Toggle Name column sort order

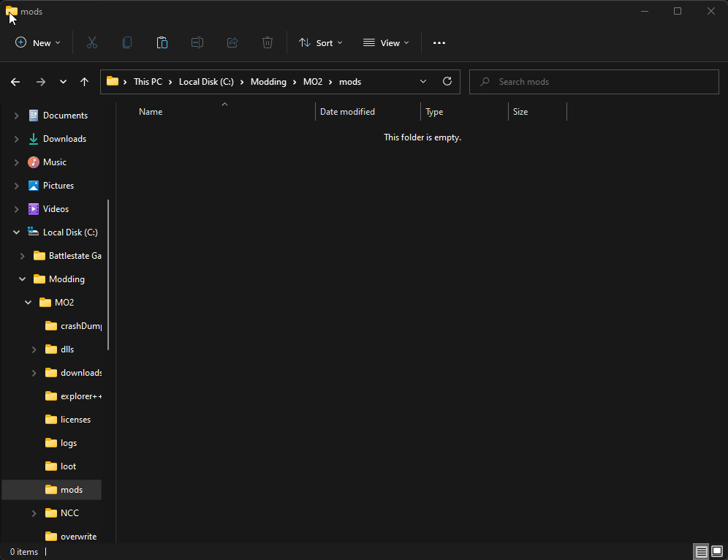[151, 111]
